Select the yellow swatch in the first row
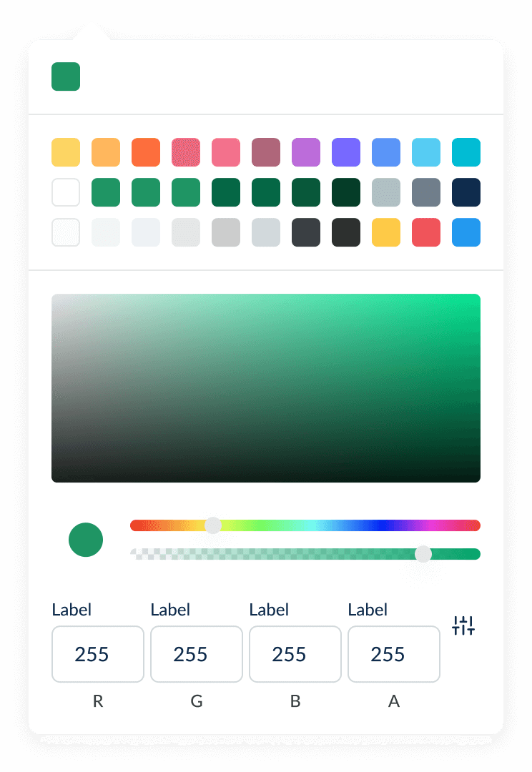The height and width of the screenshot is (772, 532). pos(66,152)
